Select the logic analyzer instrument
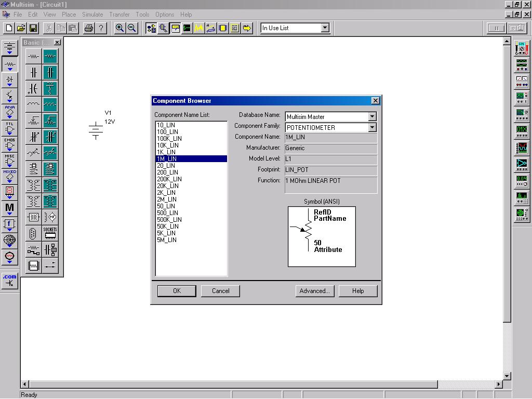This screenshot has height=399, width=532. point(522,148)
